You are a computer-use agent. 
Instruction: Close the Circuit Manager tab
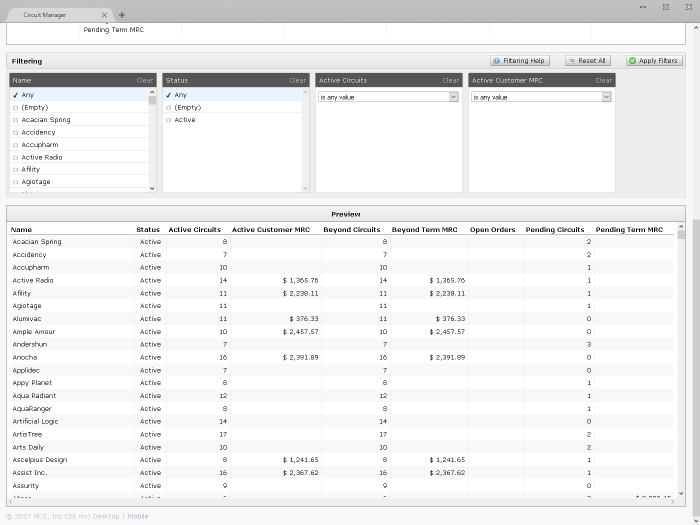click(105, 15)
